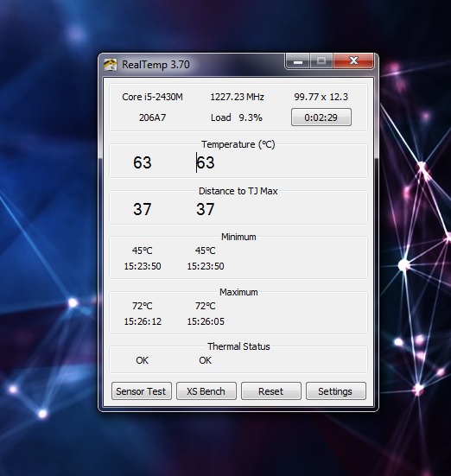This screenshot has width=451, height=476.
Task: Run the XS Bench benchmark
Action: click(206, 391)
